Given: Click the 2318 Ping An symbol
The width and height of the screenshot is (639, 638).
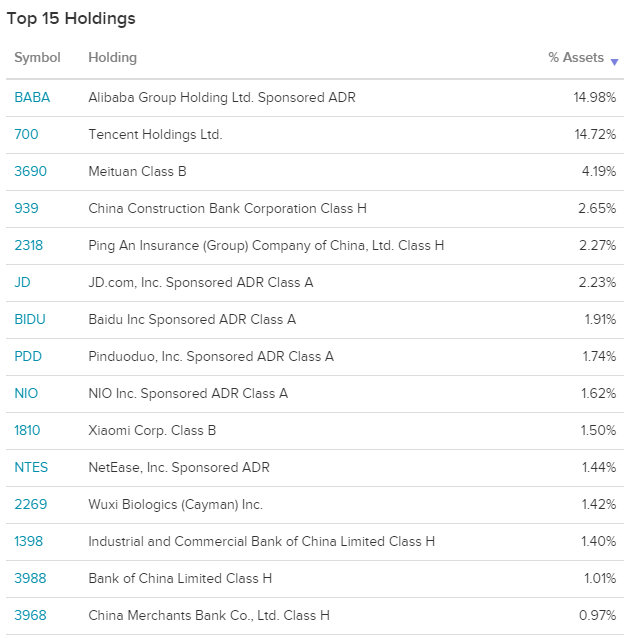Looking at the screenshot, I should point(29,246).
